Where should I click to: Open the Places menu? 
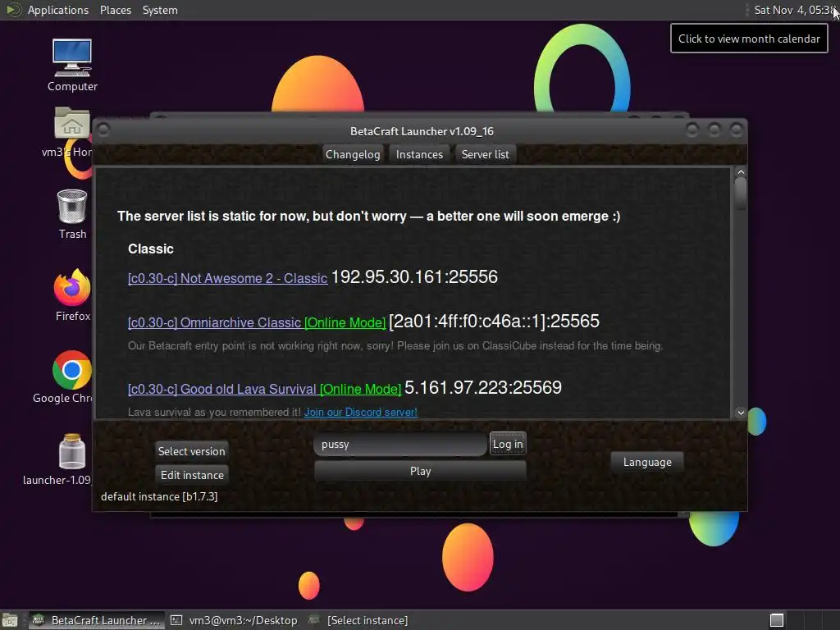pos(115,10)
